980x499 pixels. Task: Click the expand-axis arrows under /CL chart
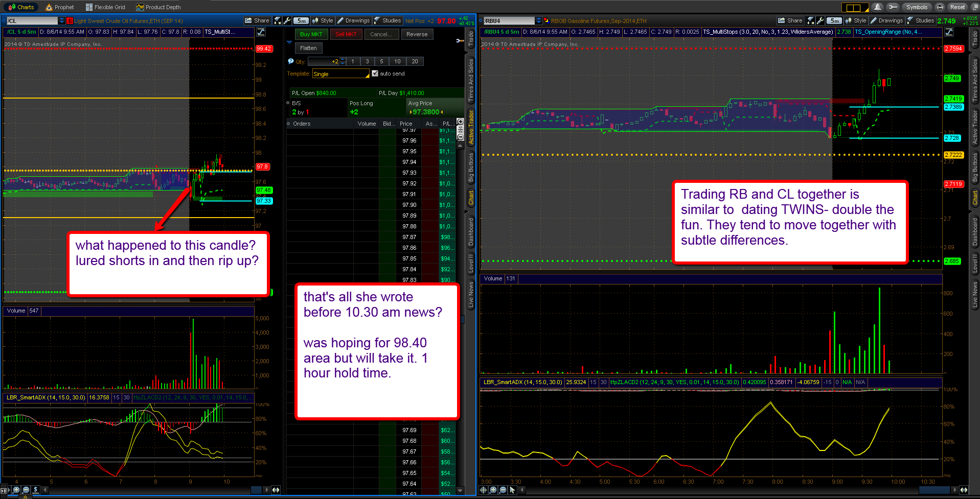coord(276,490)
